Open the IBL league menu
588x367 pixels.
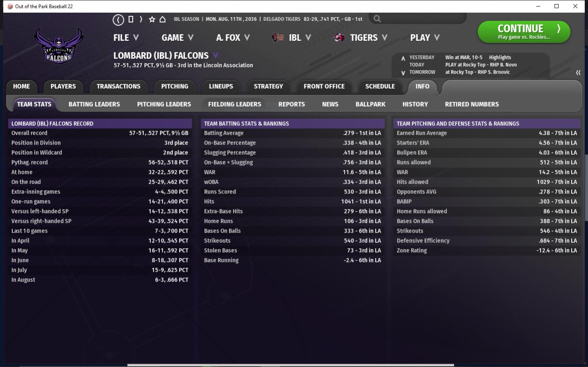point(300,38)
